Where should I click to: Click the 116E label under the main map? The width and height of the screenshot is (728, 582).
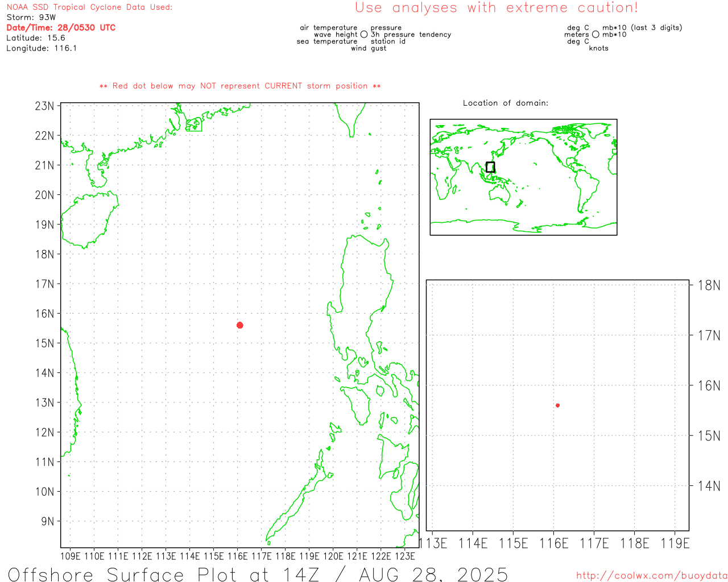tap(238, 556)
